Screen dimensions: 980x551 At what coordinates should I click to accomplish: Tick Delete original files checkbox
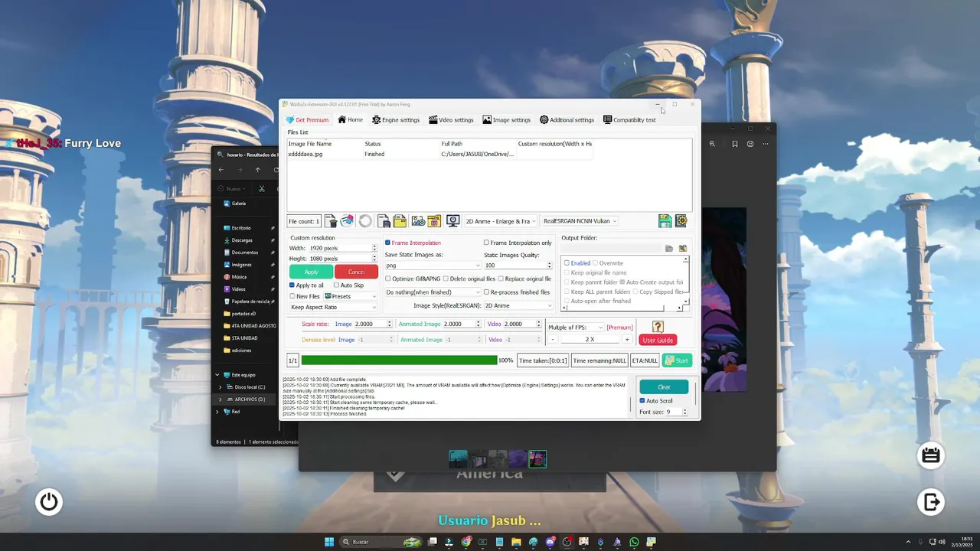point(446,279)
